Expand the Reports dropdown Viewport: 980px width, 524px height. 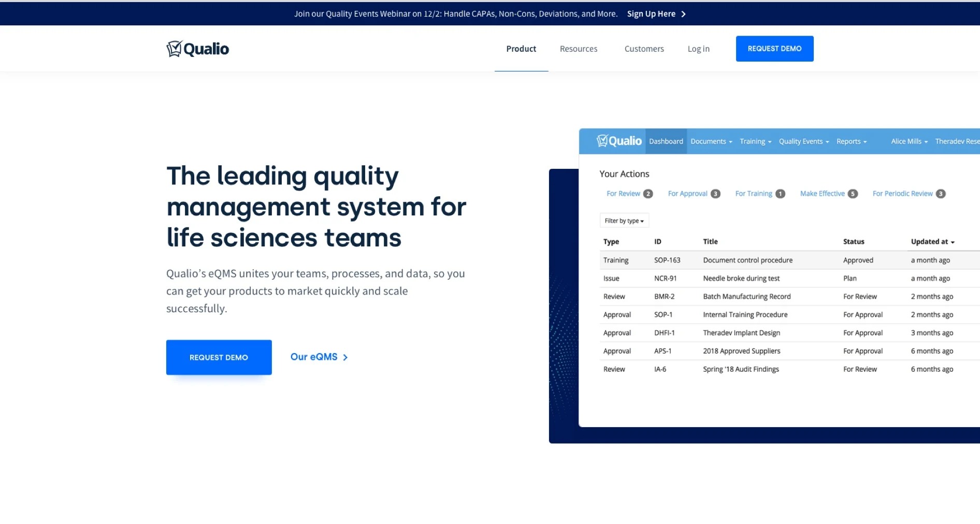pyautogui.click(x=852, y=141)
